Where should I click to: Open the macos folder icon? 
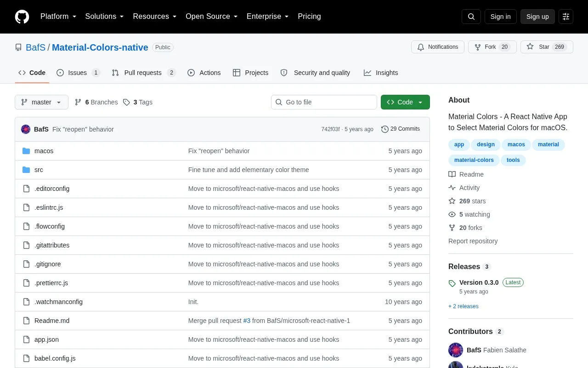point(26,151)
